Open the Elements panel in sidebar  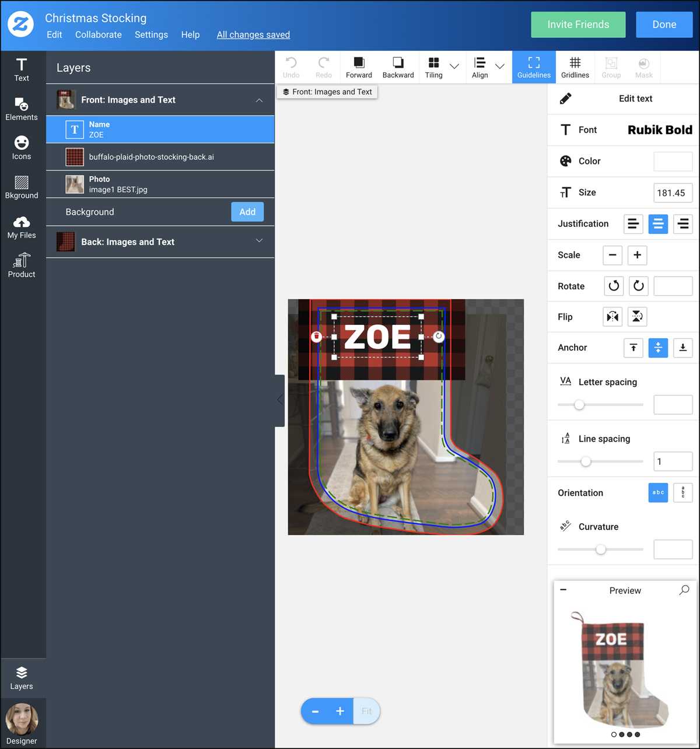pyautogui.click(x=22, y=108)
